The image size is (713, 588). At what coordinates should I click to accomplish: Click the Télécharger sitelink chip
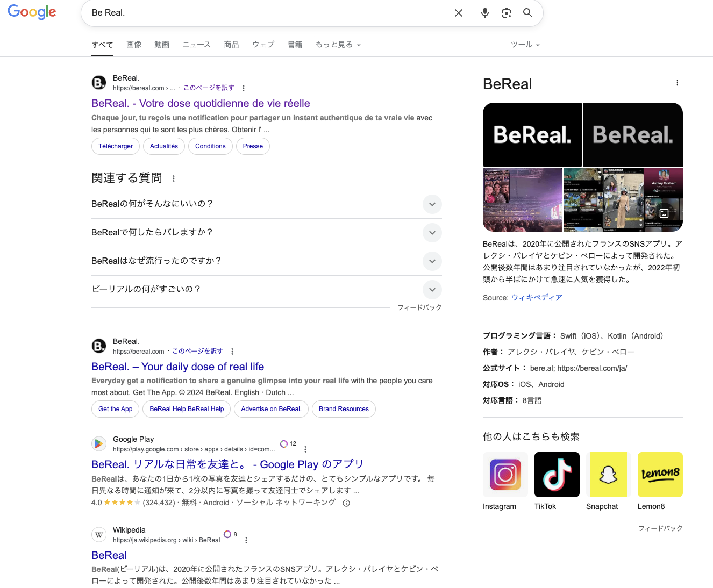(116, 146)
